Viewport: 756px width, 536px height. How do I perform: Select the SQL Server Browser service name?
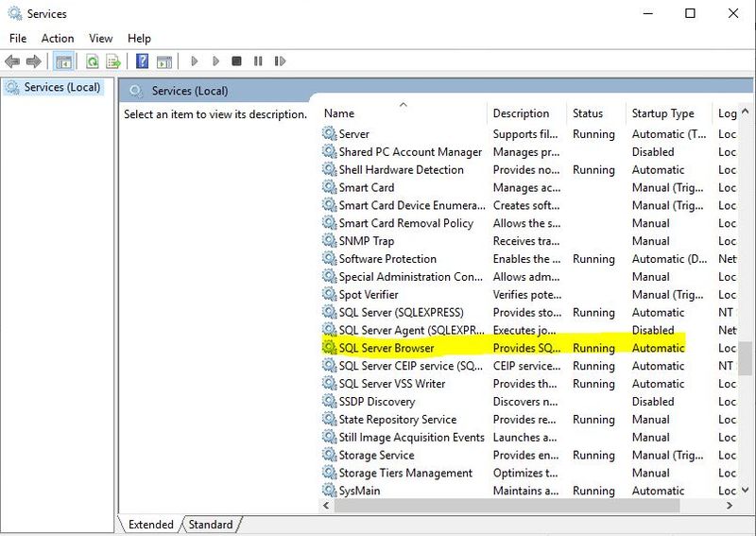point(387,348)
